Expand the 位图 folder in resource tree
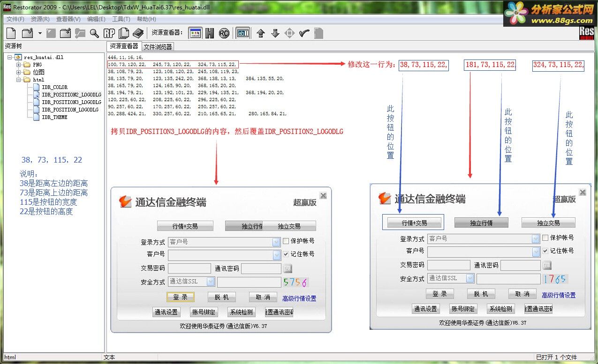The image size is (598, 364). 19,72
